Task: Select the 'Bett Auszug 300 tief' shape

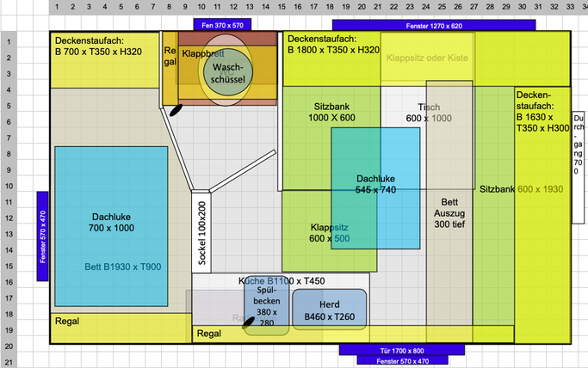Action: pyautogui.click(x=449, y=212)
